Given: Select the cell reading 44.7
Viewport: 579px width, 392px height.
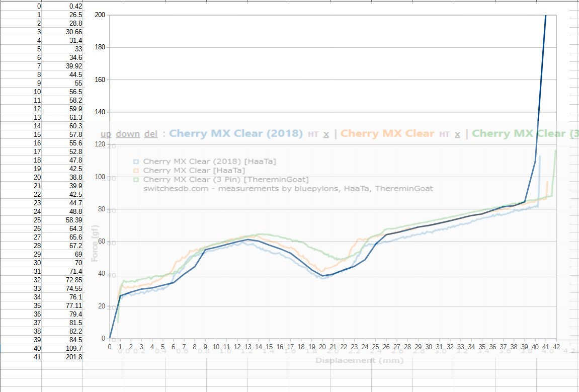Looking at the screenshot, I should tap(62, 203).
